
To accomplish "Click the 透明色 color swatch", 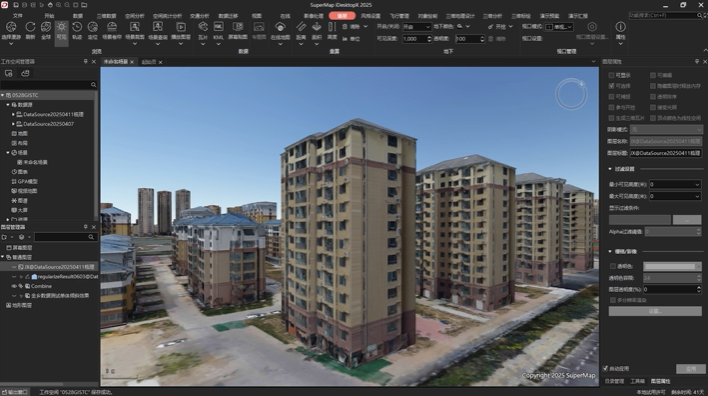I will coord(672,266).
